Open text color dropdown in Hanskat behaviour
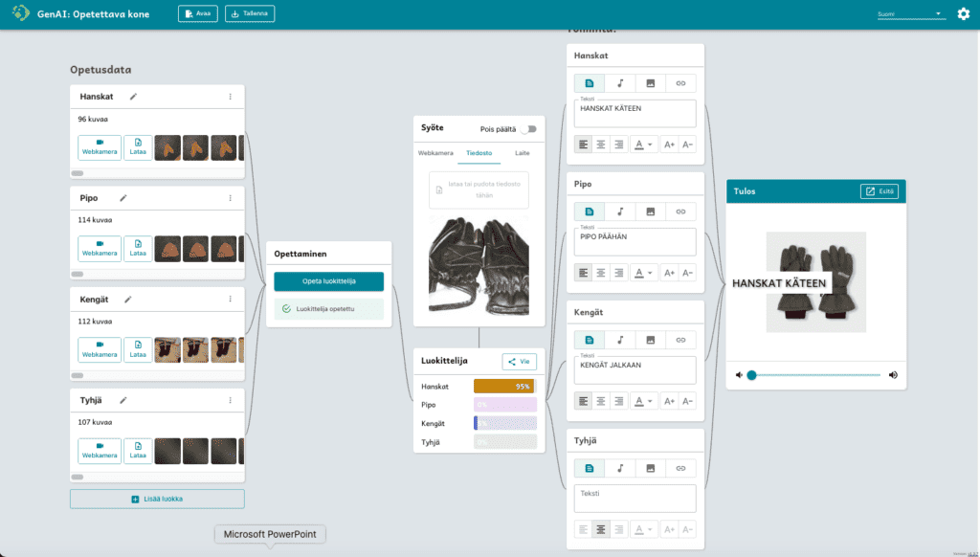Image resolution: width=980 pixels, height=557 pixels. coord(643,145)
